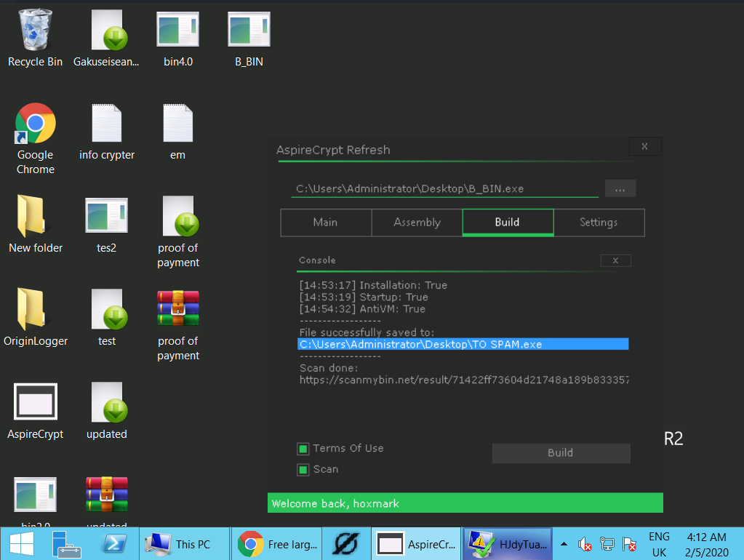This screenshot has height=560, width=744.
Task: Open the taskbar clock showing 4:12 AM
Action: tap(706, 544)
